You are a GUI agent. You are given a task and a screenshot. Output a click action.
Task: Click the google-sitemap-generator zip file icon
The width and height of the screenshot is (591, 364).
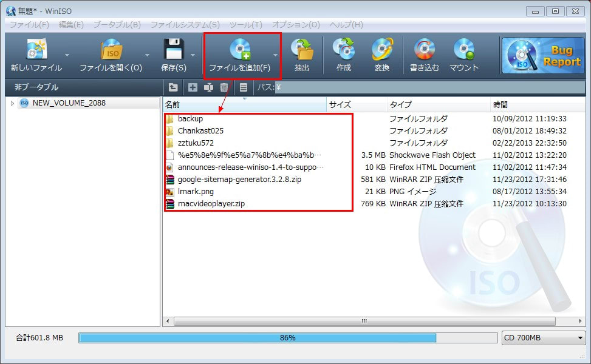coord(170,180)
